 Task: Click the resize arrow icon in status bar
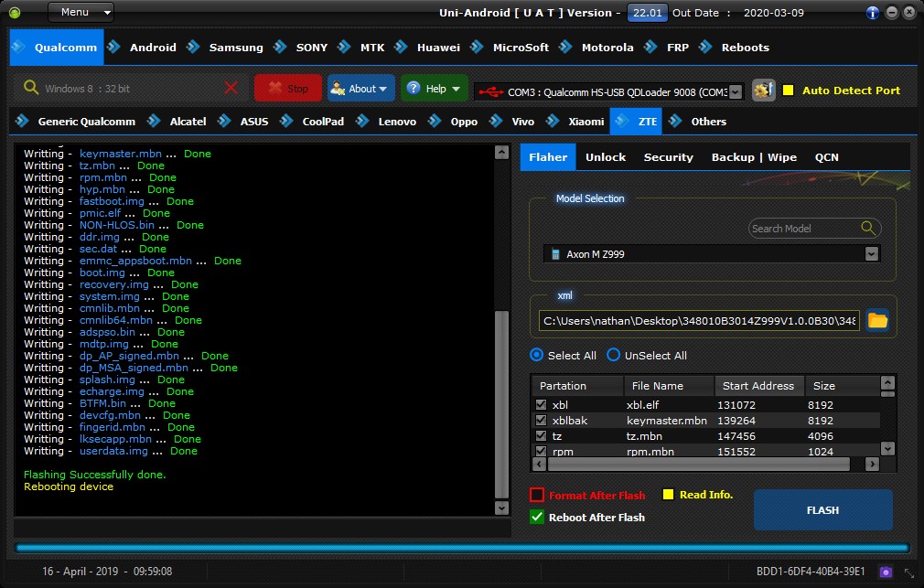(908, 572)
